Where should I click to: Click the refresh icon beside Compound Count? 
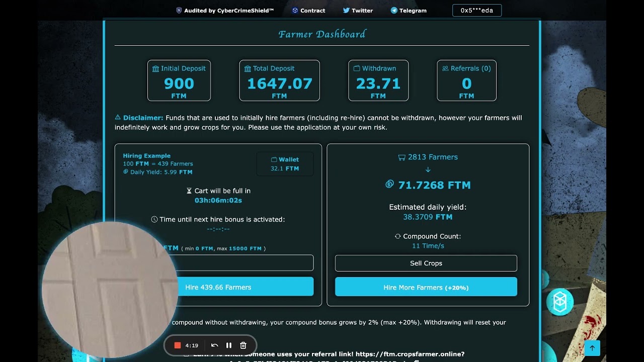398,236
